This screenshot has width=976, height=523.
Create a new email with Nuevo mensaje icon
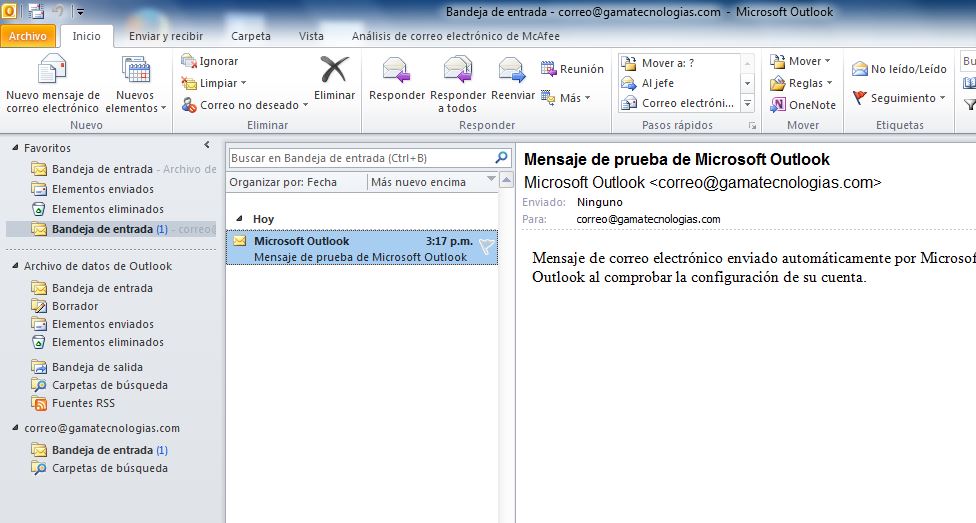(52, 68)
